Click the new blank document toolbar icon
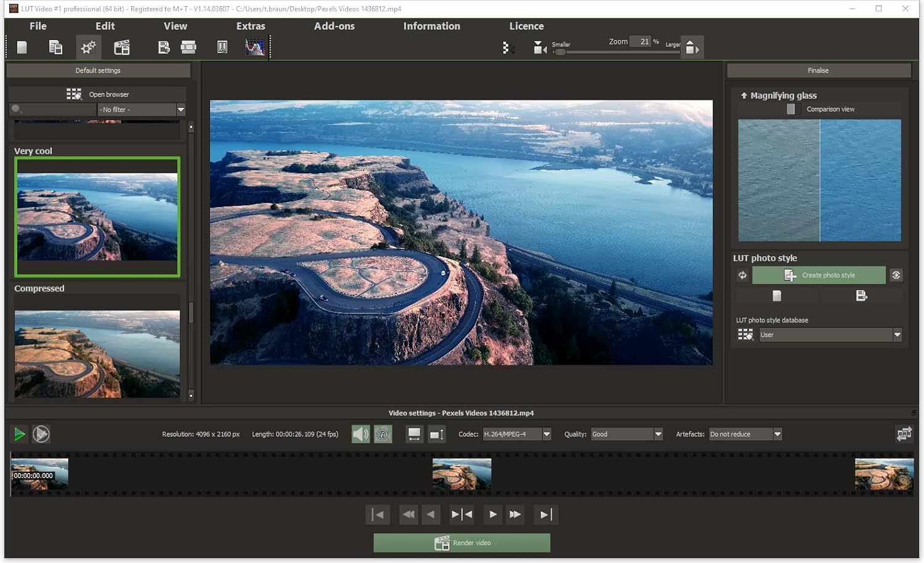This screenshot has width=924, height=563. (22, 47)
